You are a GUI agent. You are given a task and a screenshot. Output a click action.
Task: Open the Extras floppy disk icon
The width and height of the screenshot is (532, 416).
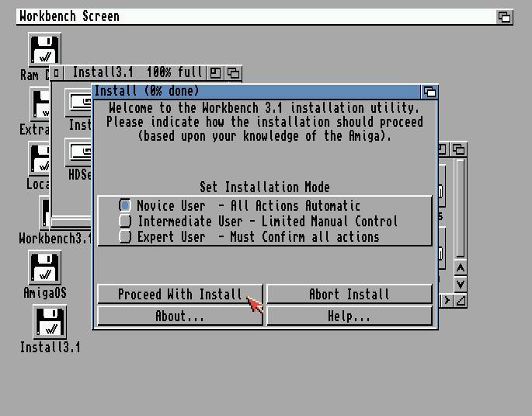pyautogui.click(x=39, y=105)
